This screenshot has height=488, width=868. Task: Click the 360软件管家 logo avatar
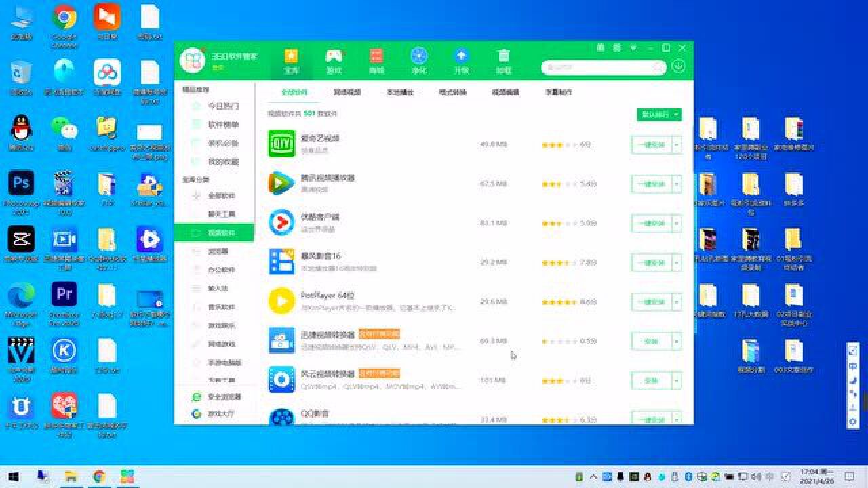[193, 61]
